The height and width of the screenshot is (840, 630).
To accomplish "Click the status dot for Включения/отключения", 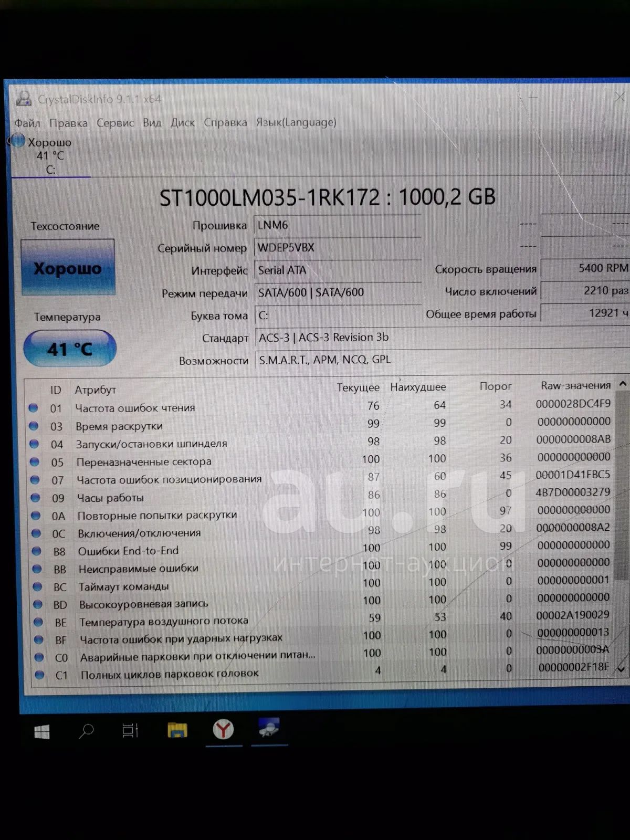I will point(36,533).
